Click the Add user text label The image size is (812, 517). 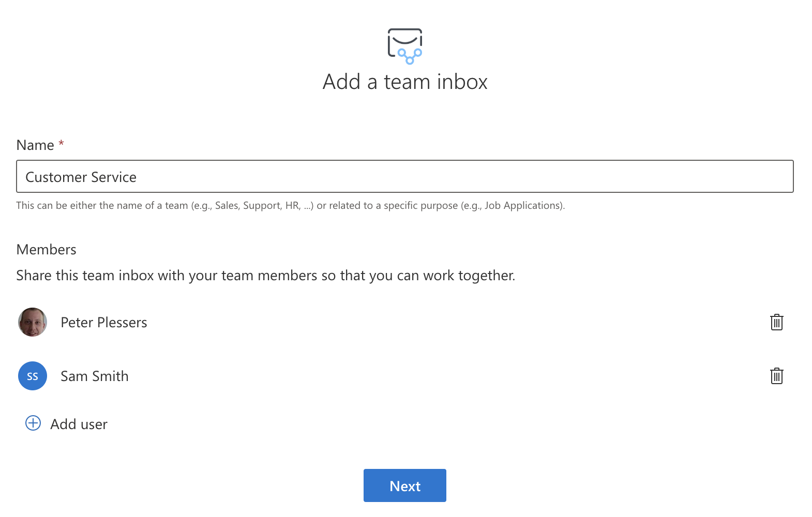pyautogui.click(x=79, y=424)
